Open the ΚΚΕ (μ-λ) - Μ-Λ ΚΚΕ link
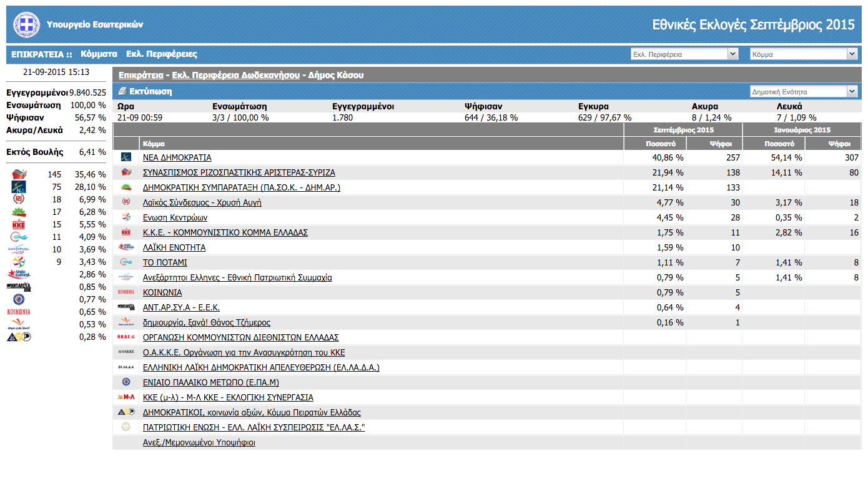868x496 pixels. click(228, 397)
